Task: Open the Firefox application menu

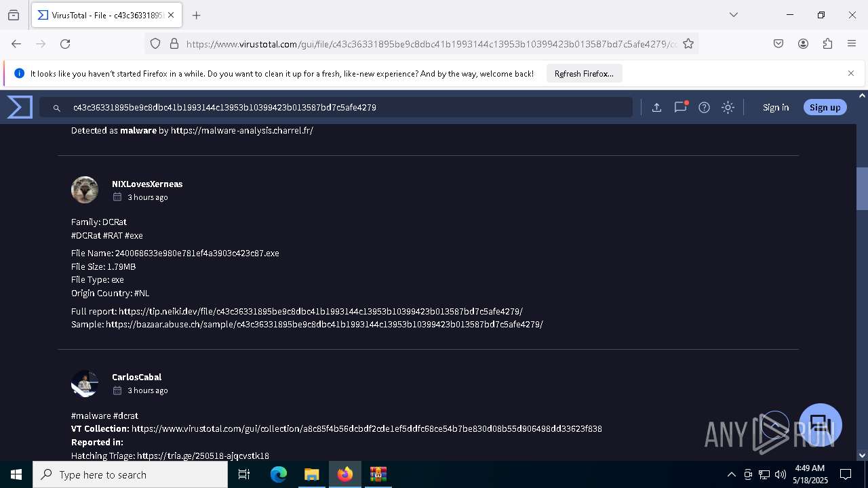Action: point(852,43)
